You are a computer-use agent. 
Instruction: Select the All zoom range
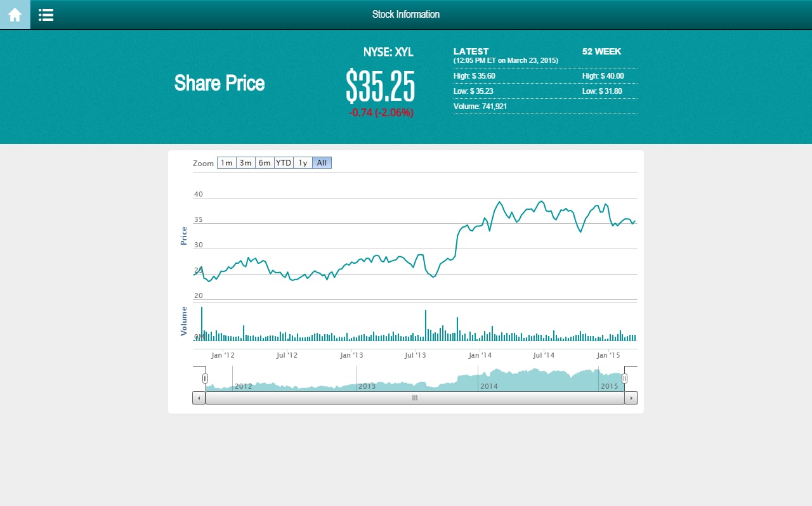click(322, 163)
